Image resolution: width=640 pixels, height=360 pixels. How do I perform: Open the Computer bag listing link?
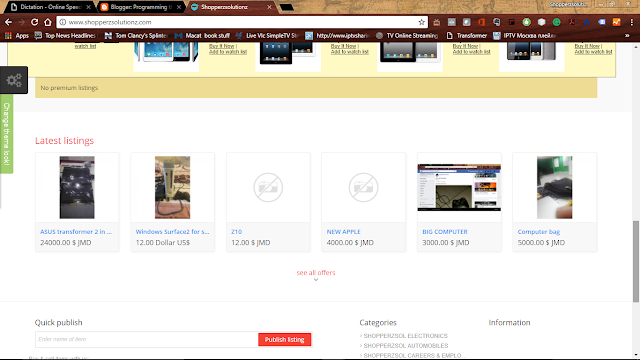[x=539, y=231]
